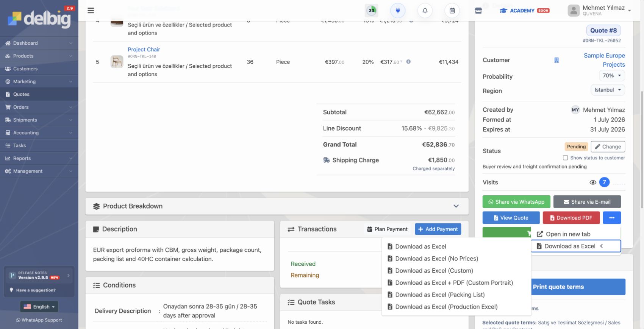The height and width of the screenshot is (329, 644).
Task: Toggle Show status to customer checkbox
Action: pos(565,158)
